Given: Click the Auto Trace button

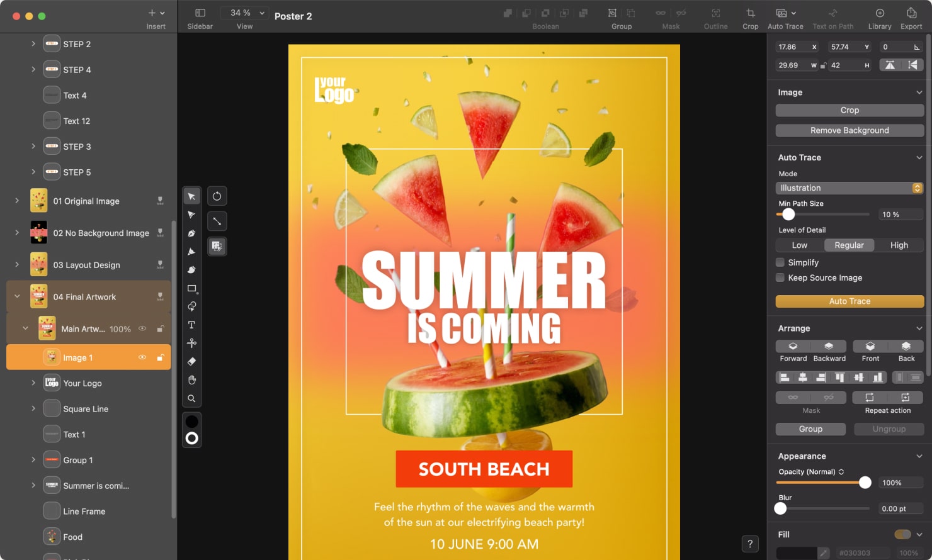Looking at the screenshot, I should pos(849,301).
